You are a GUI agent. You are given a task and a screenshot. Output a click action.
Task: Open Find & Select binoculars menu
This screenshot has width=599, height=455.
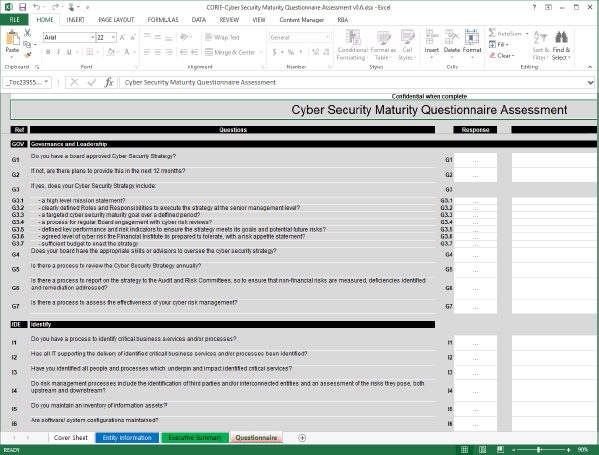[561, 45]
